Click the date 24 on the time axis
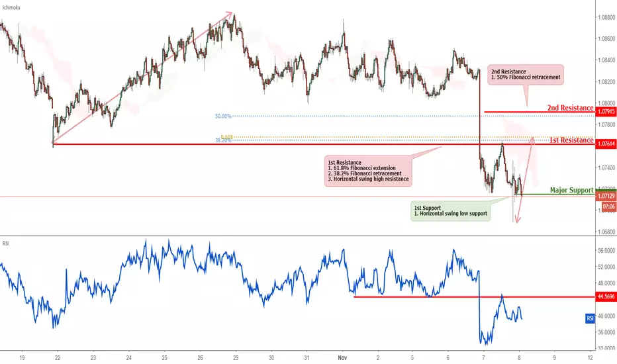Viewport: 617px width, 364px height. (x=129, y=357)
